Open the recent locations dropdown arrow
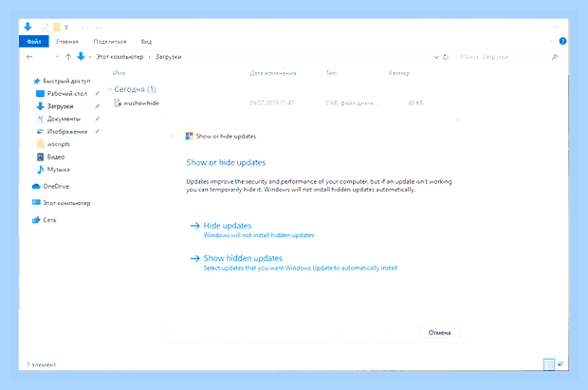Image resolution: width=588 pixels, height=390 pixels. (57, 57)
